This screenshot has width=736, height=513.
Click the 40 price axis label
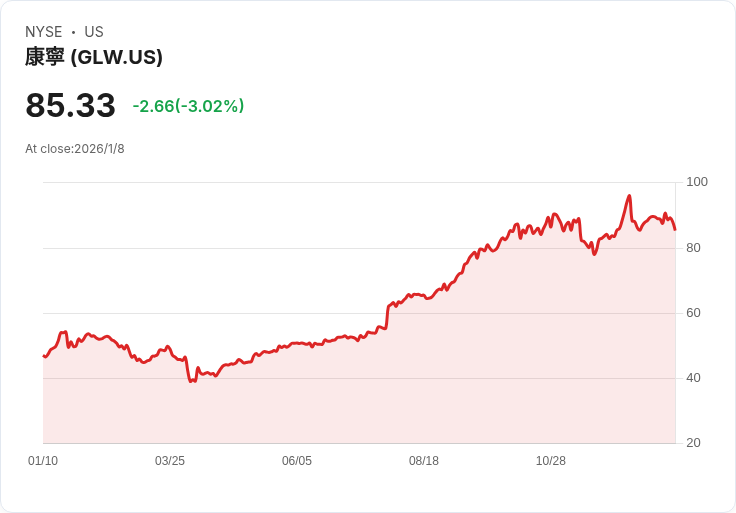pos(693,378)
